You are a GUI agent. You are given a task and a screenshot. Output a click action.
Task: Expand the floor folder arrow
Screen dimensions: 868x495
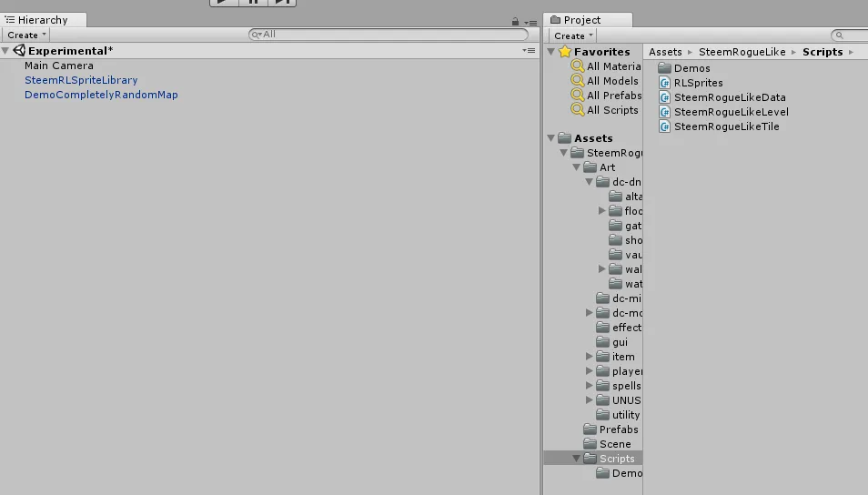coord(602,211)
